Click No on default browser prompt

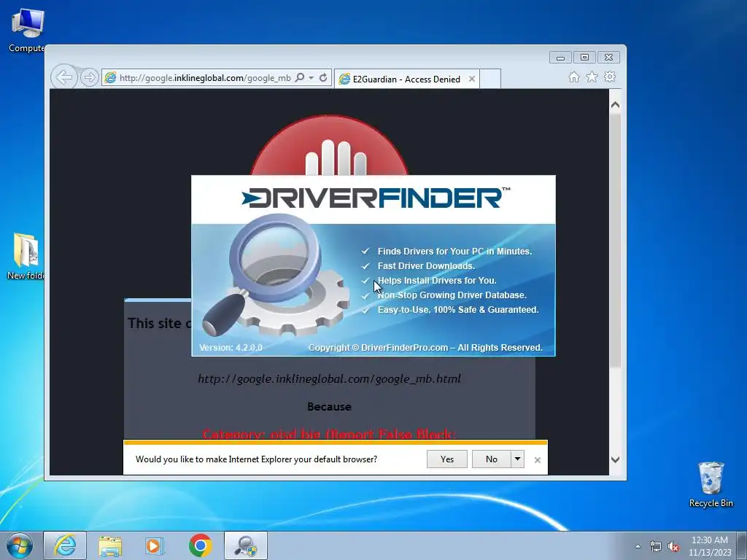tap(491, 459)
